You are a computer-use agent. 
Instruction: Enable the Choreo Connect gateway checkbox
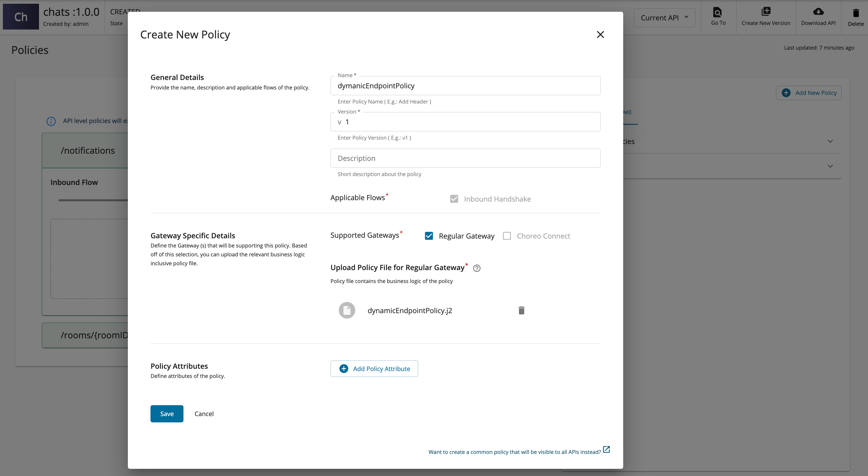click(507, 236)
